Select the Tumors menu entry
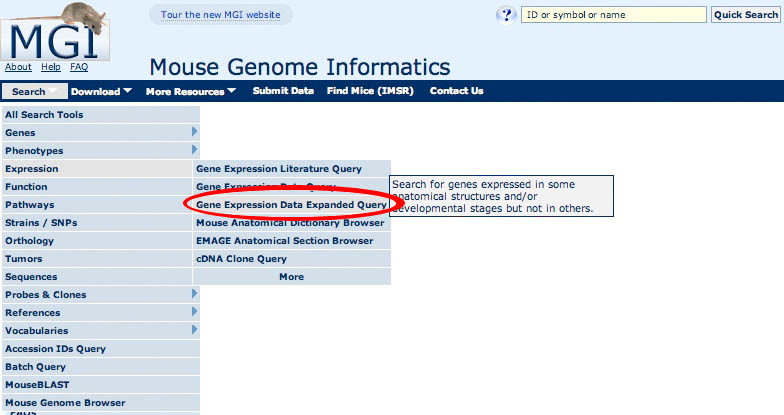The image size is (784, 415). coord(98,258)
